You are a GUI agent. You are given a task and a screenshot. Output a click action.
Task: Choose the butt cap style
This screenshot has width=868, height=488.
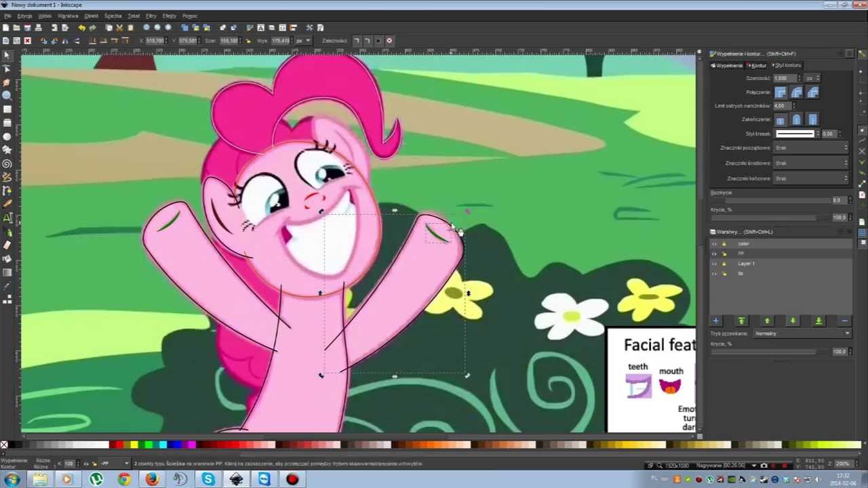tap(781, 120)
